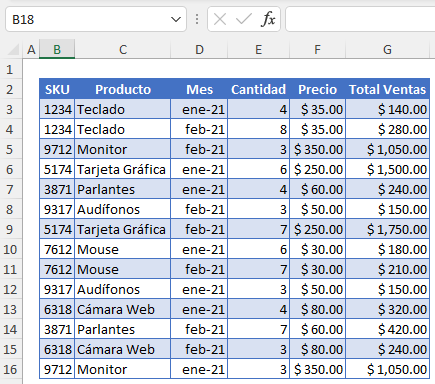Click the $ 1,500.00 total cell
Viewport: 435px width, 384px height.
387,169
